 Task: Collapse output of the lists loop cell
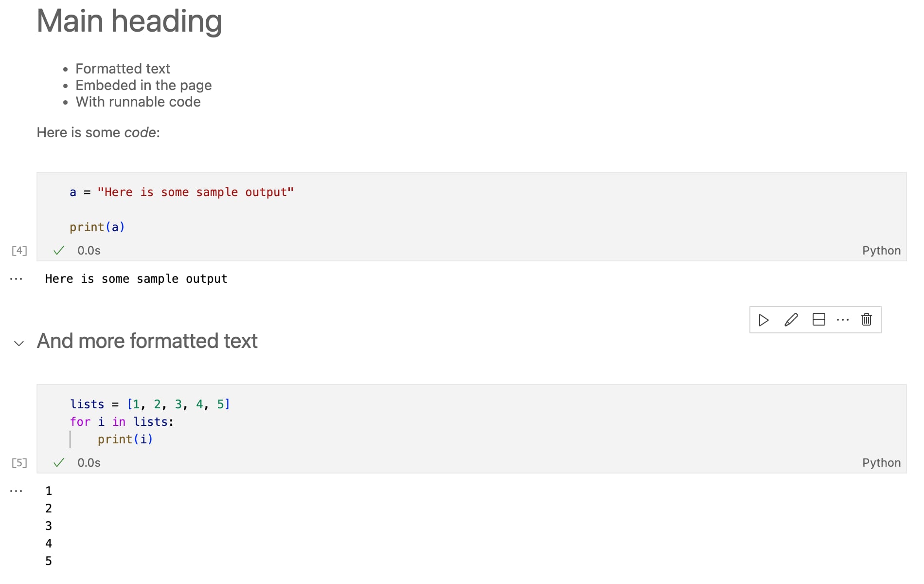coord(16,491)
